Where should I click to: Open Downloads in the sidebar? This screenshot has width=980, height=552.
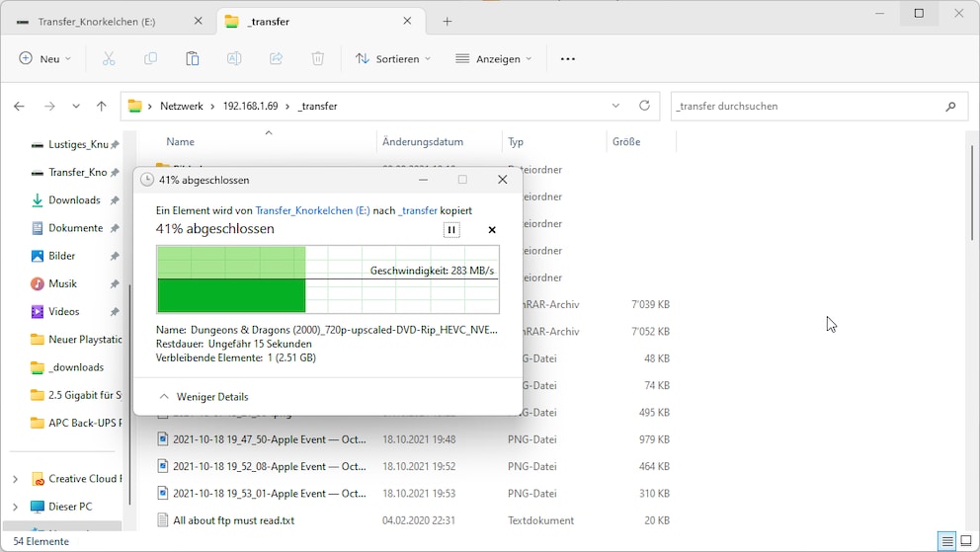[x=74, y=200]
